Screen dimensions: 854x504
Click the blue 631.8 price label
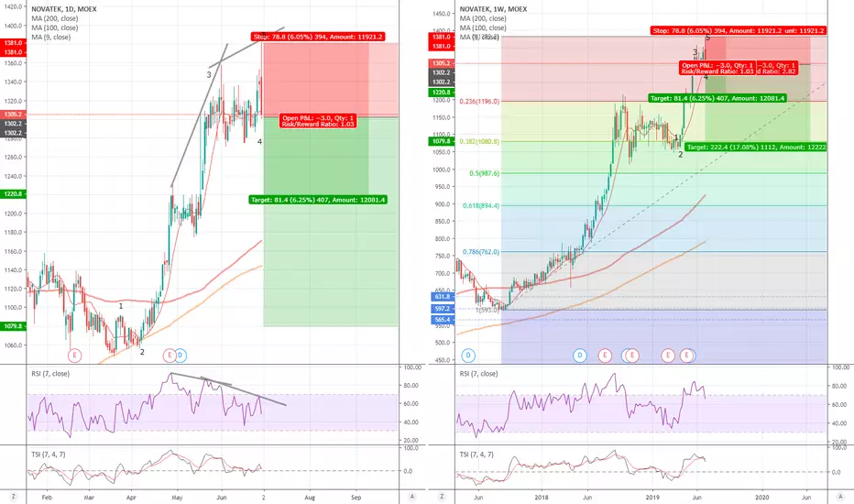pos(443,297)
